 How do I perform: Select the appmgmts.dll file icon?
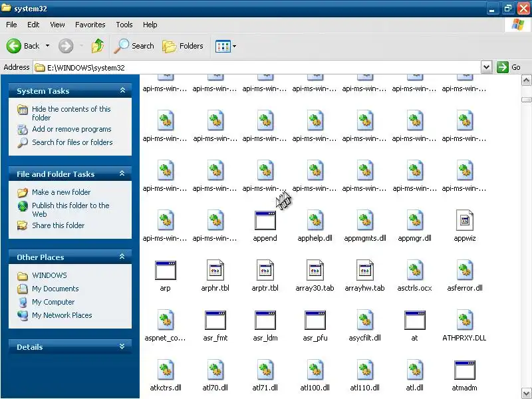[x=364, y=220]
